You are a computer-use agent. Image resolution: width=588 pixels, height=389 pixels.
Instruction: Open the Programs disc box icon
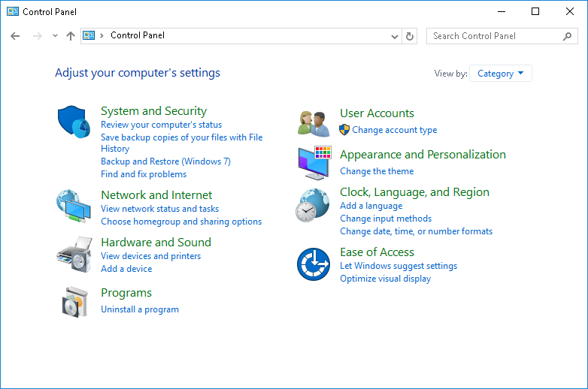click(x=74, y=301)
